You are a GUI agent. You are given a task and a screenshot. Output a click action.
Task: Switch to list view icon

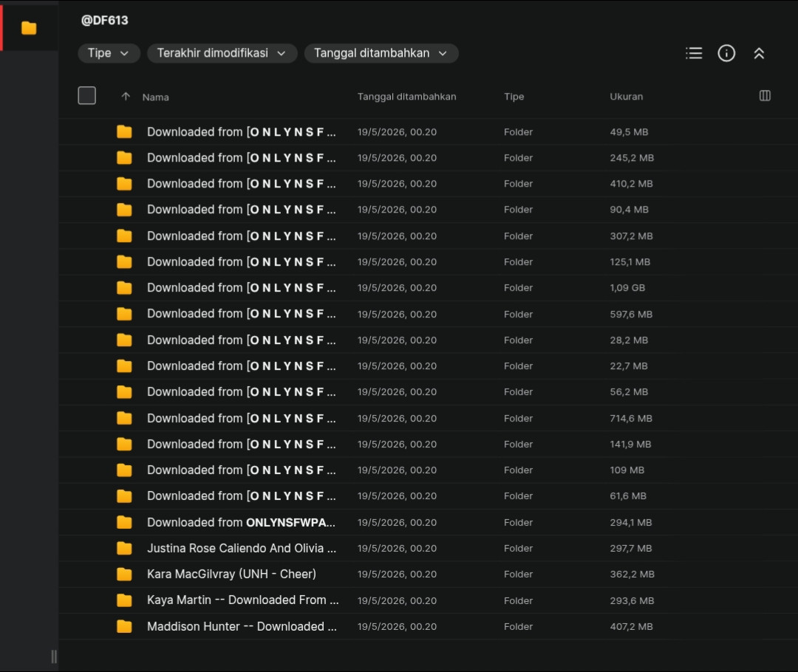(x=694, y=53)
